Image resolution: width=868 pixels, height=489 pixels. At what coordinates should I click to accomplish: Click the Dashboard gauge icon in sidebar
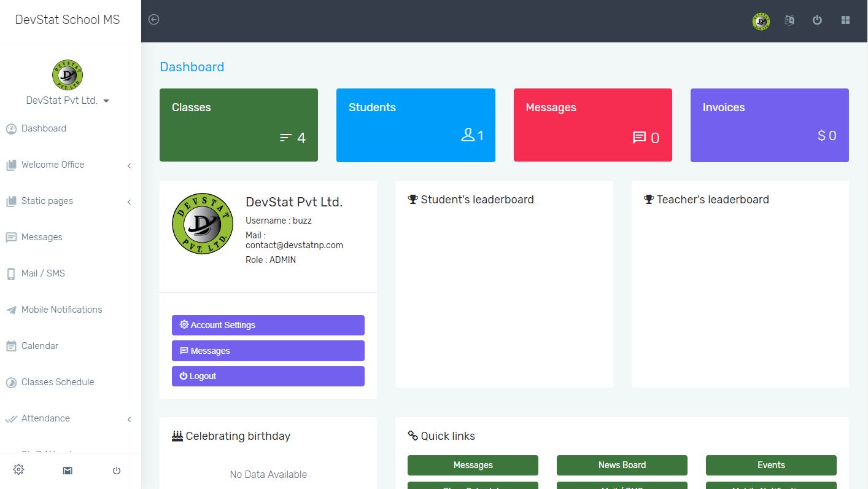pyautogui.click(x=11, y=129)
